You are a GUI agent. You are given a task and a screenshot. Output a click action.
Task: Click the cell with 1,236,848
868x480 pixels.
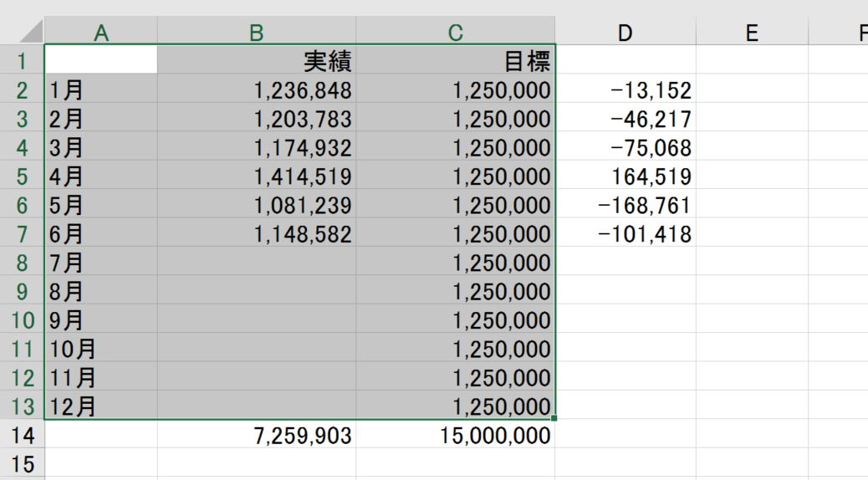(x=257, y=89)
